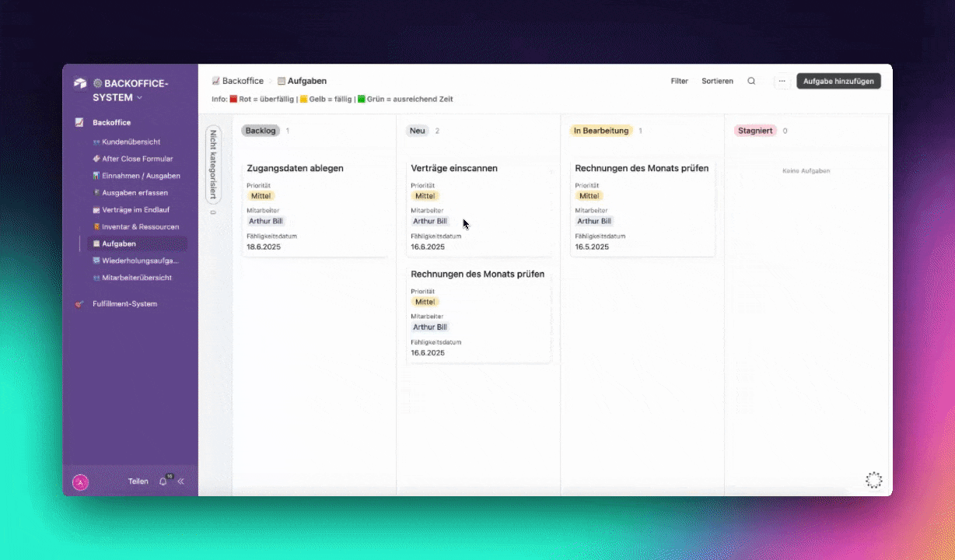
Task: Open the three-dot more options menu
Action: 782,81
